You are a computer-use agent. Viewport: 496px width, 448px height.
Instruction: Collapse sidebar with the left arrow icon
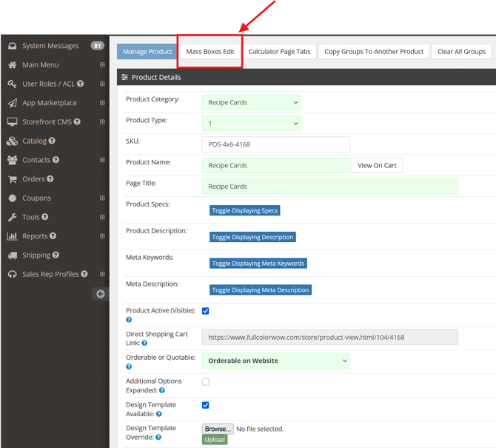pos(101,294)
